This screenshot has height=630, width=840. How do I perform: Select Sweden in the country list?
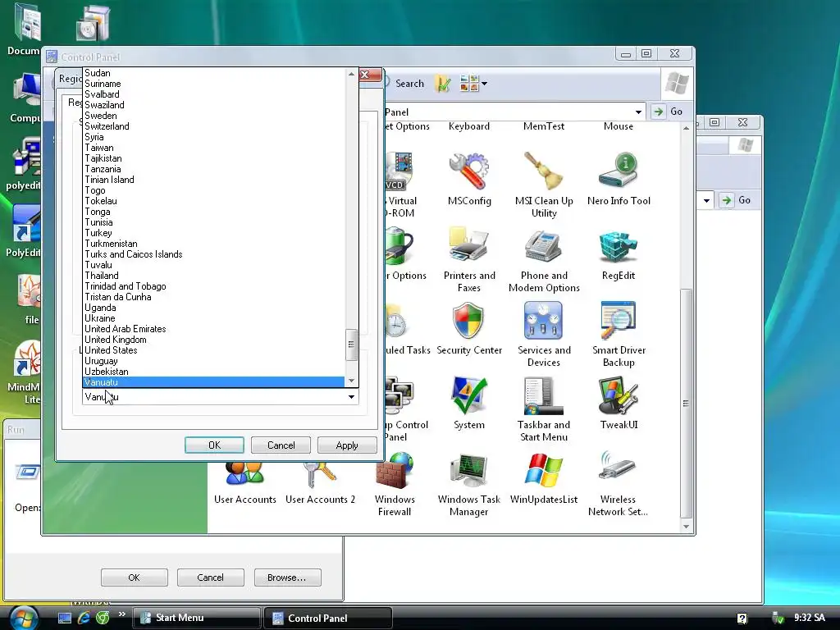pyautogui.click(x=213, y=116)
